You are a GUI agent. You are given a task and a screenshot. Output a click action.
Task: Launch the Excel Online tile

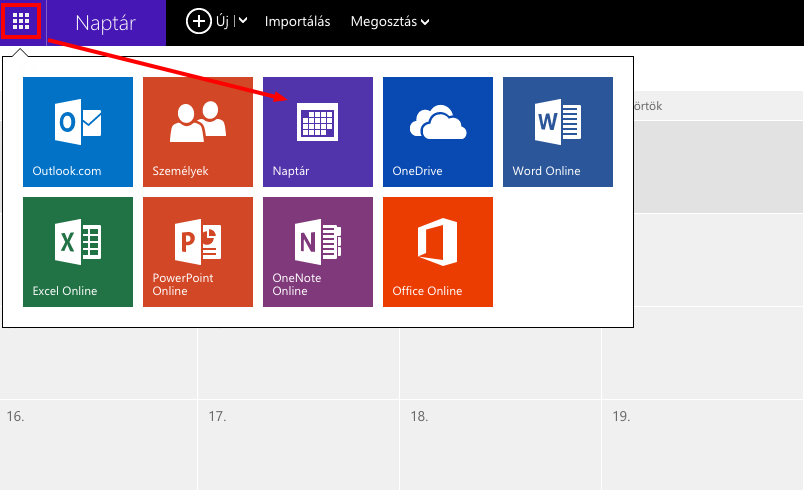(x=78, y=252)
